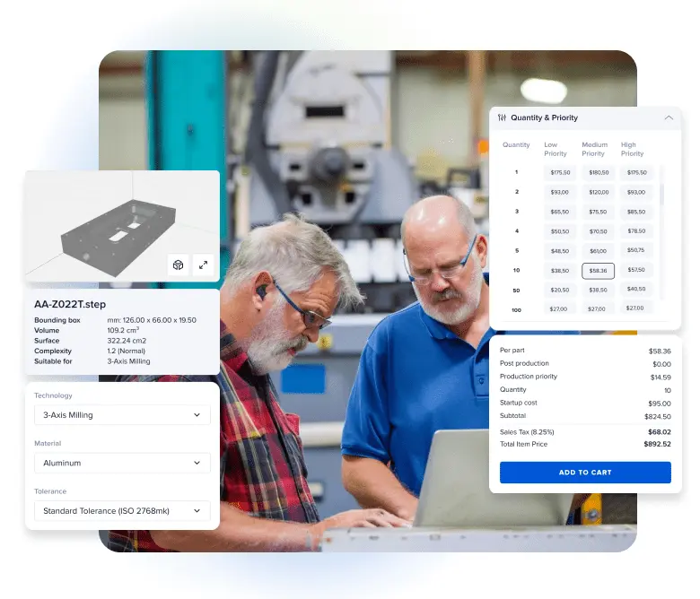Select High Priority price for quantity 3
Image resolution: width=700 pixels, height=599 pixels.
636,212
